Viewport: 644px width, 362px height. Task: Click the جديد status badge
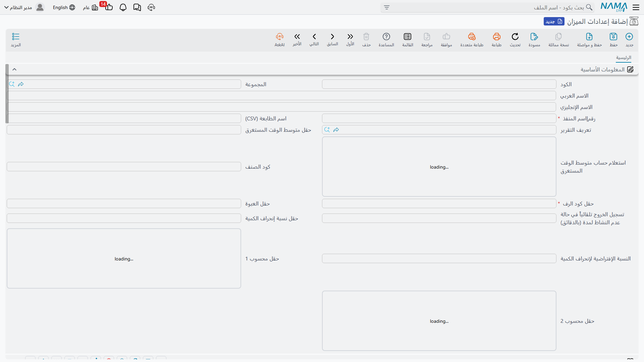tap(554, 21)
